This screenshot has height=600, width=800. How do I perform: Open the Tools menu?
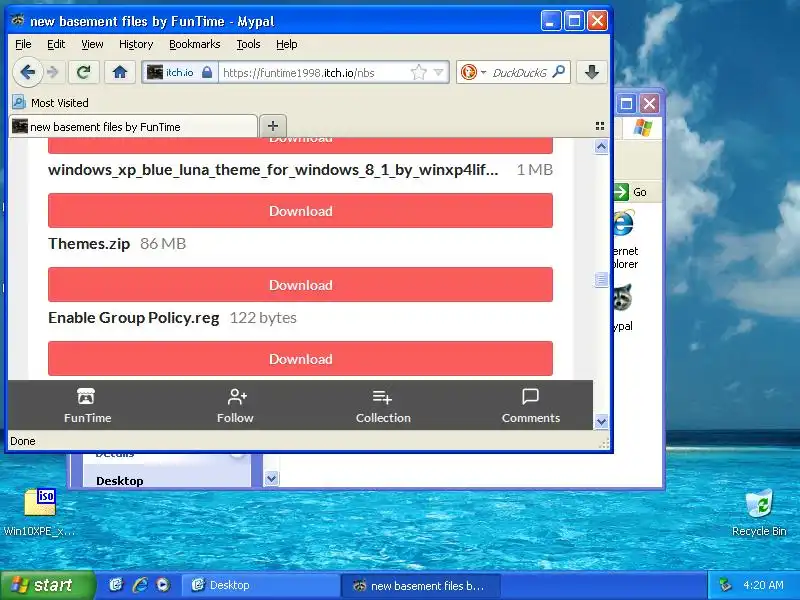pos(248,44)
